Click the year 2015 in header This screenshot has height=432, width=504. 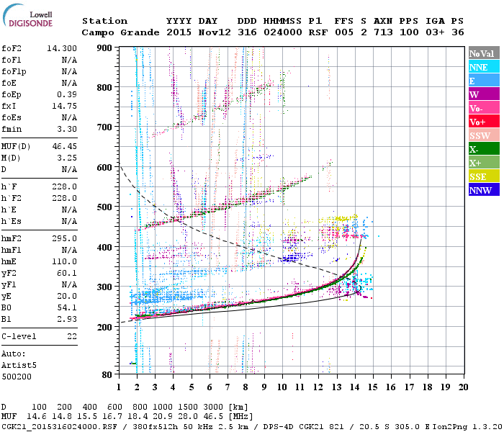click(x=179, y=32)
